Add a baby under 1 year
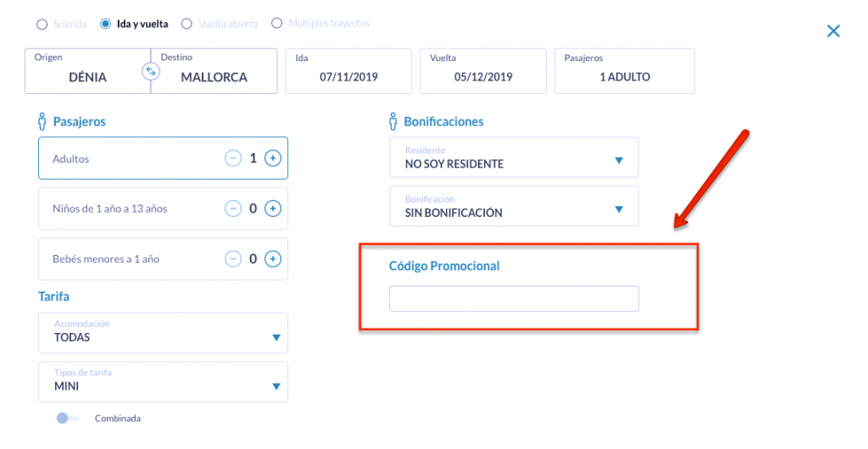The width and height of the screenshot is (868, 449). [x=273, y=258]
